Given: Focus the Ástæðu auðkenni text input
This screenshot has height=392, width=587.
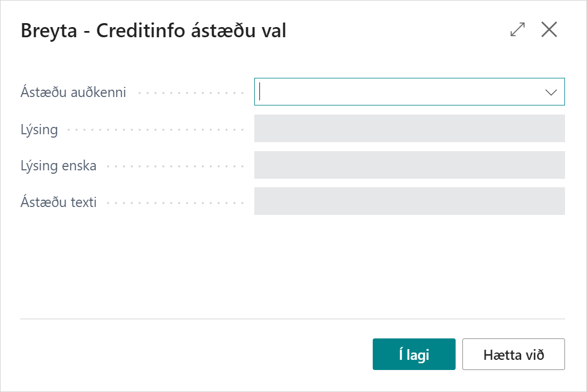Looking at the screenshot, I should [395, 92].
